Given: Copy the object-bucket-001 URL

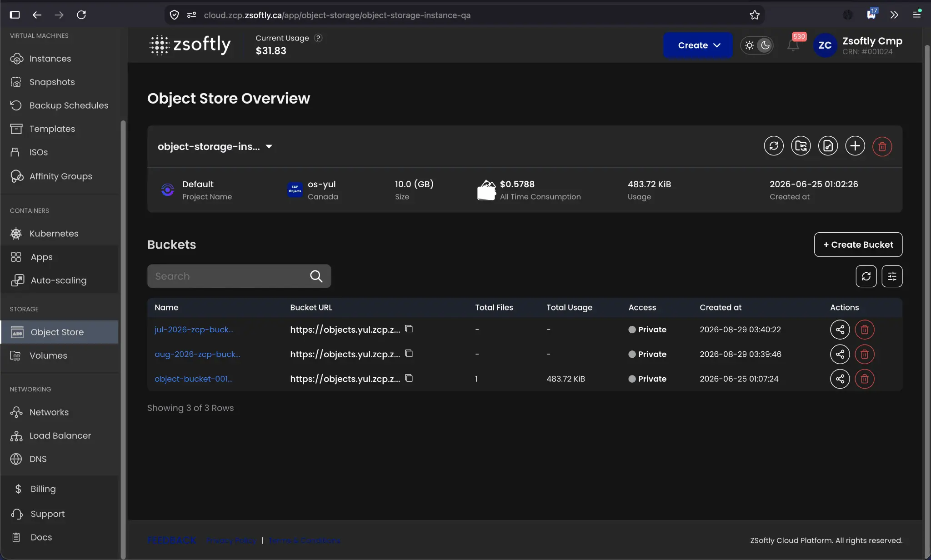Looking at the screenshot, I should (409, 378).
